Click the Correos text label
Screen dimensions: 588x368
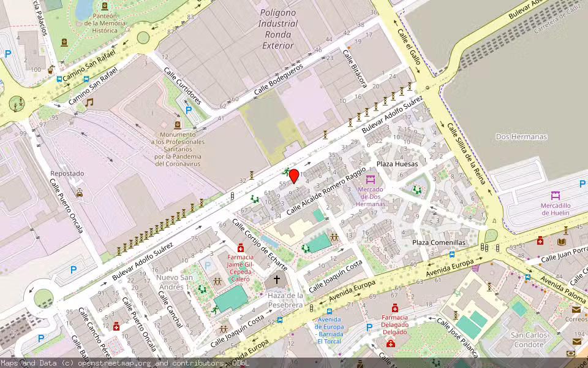(576, 319)
